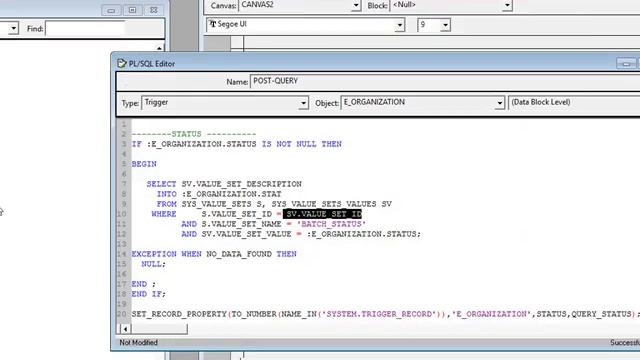Screen dimensions: 640x360
Task: Open the Data Block Level dropdown
Action: 574,103
